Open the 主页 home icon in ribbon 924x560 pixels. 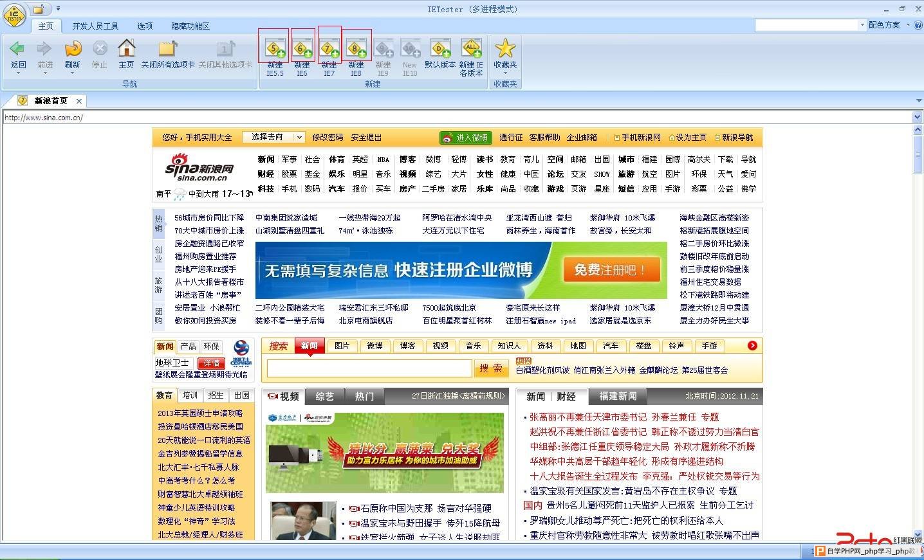pos(126,48)
